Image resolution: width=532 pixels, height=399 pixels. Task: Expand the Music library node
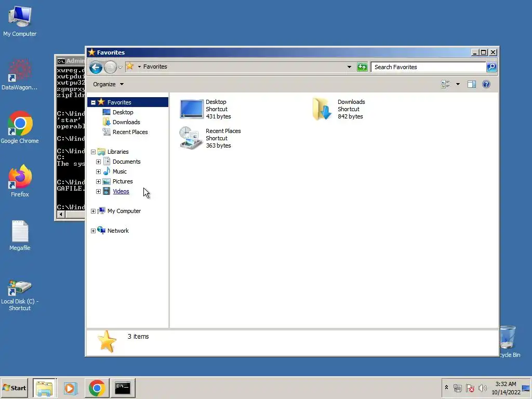coord(98,171)
